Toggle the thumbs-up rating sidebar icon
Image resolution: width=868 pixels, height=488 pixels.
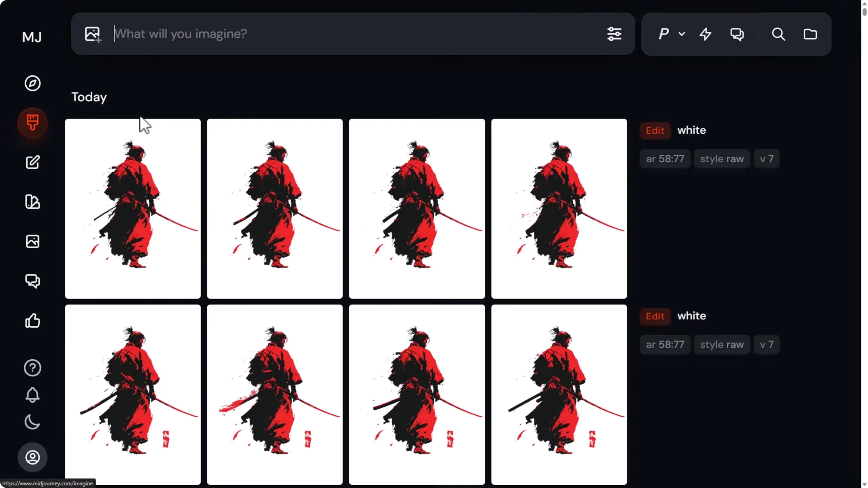(x=32, y=321)
